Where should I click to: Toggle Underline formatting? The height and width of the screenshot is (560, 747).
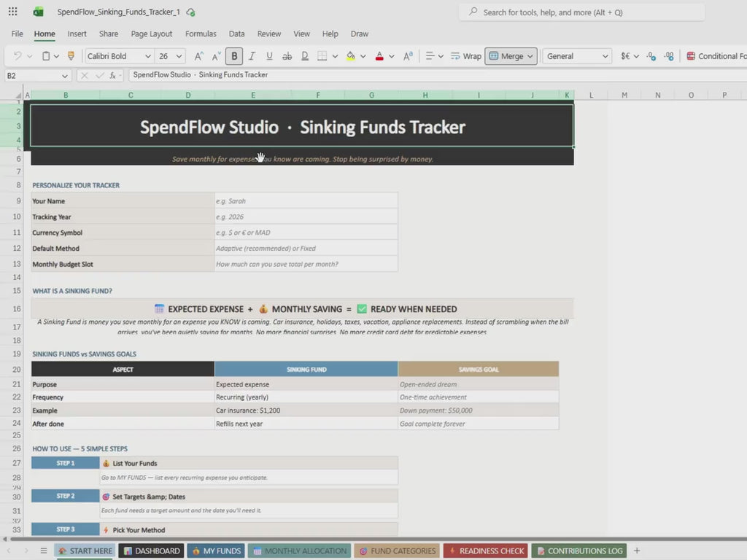point(269,56)
